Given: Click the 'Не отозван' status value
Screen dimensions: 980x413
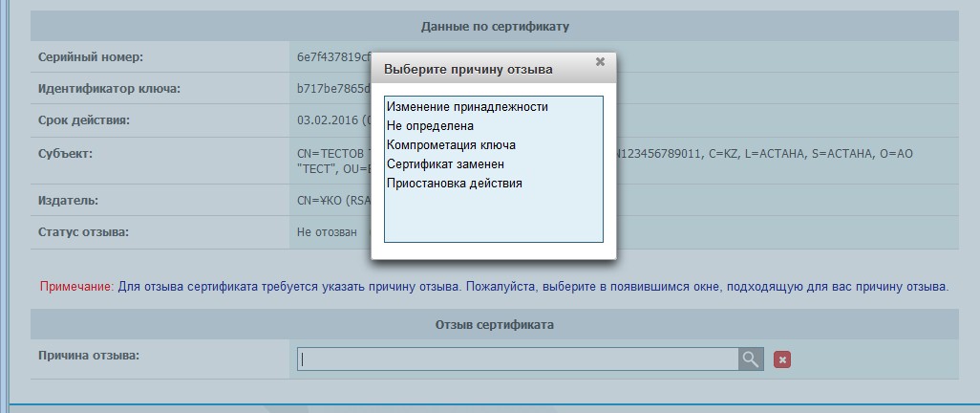Looking at the screenshot, I should pyautogui.click(x=327, y=232).
